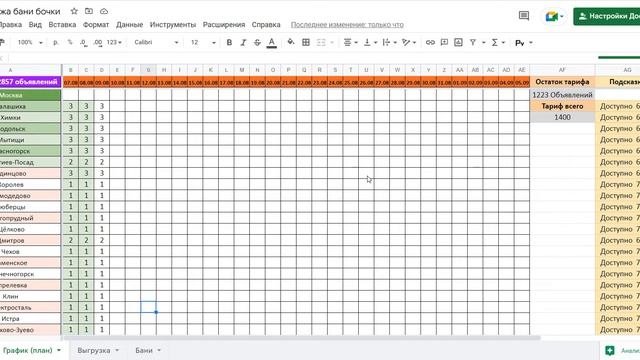This screenshot has width=640, height=360.
Task: Check the cloud save status icon
Action: 104,11
